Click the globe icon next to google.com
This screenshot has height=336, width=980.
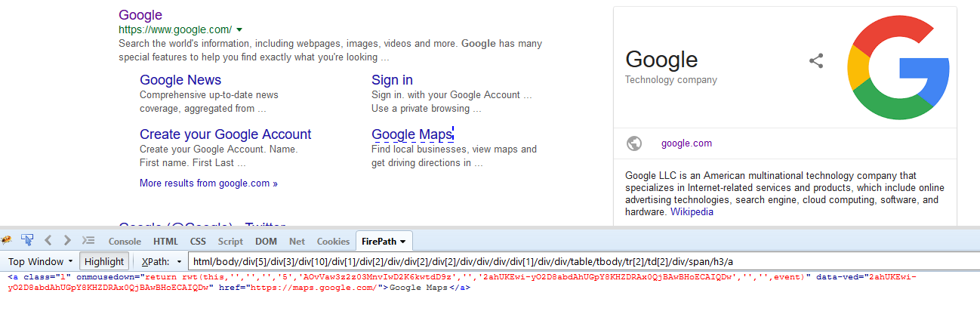point(634,143)
